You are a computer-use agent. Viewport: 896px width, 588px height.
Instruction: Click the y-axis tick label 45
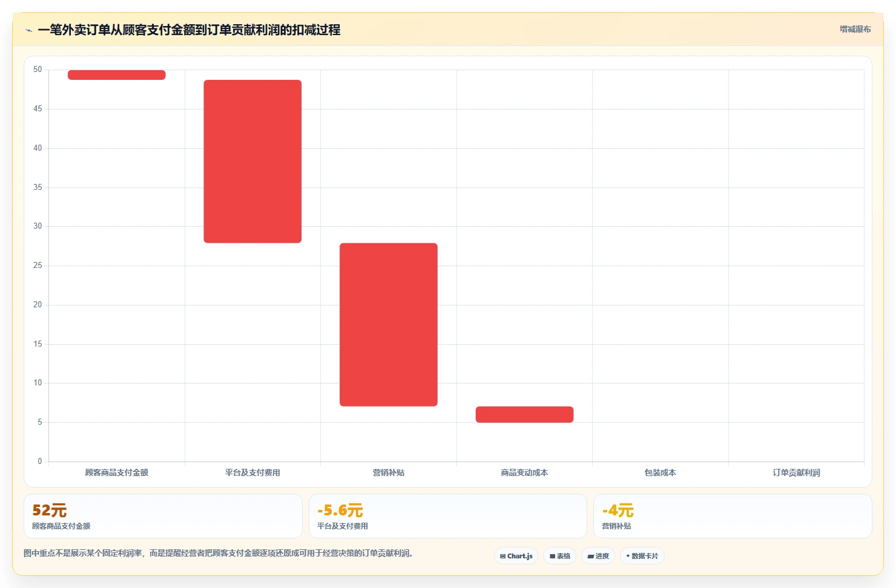click(38, 109)
